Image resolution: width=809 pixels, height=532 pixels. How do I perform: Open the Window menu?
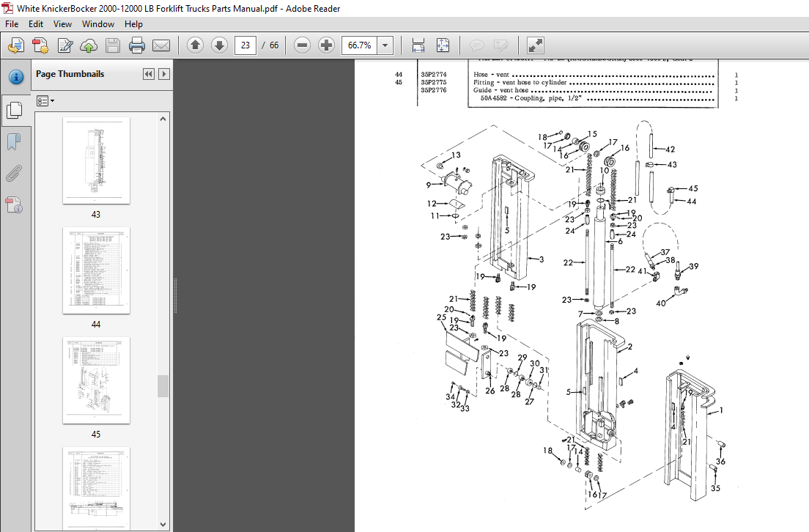[98, 23]
